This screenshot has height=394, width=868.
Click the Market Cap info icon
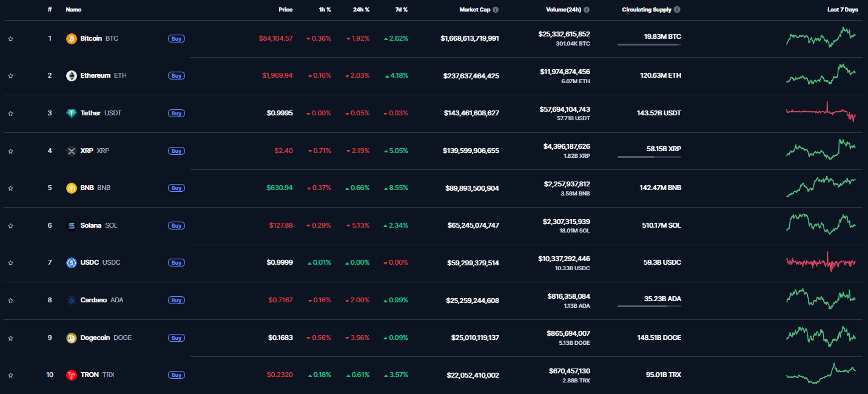pos(496,10)
